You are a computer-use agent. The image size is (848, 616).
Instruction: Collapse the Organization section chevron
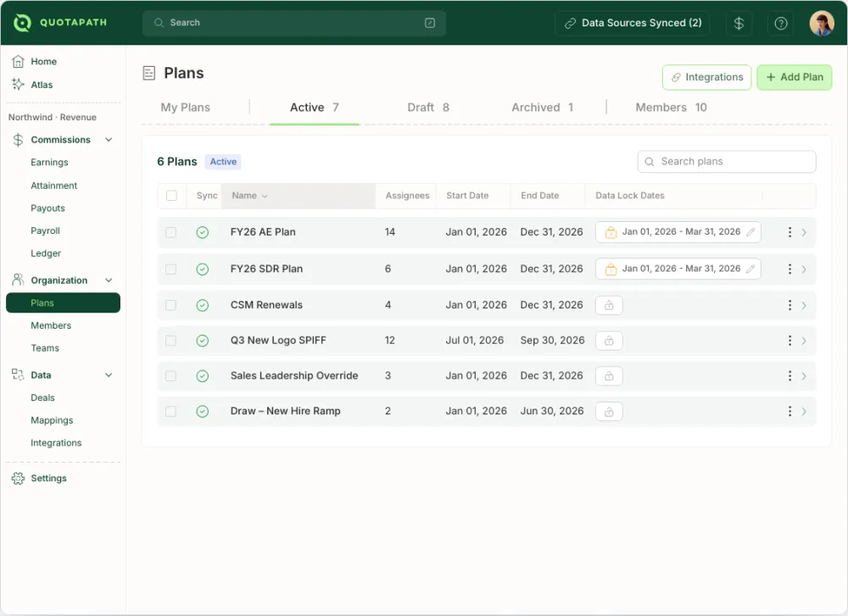click(x=109, y=280)
